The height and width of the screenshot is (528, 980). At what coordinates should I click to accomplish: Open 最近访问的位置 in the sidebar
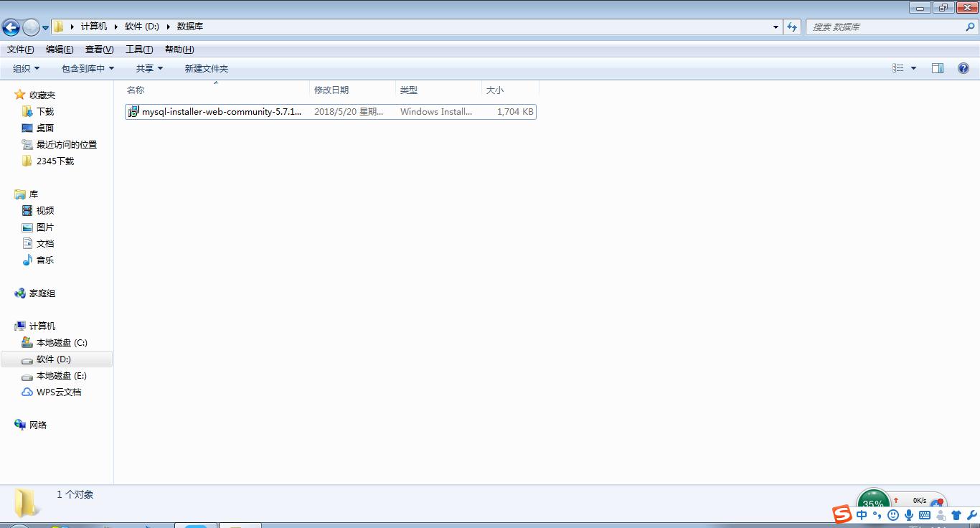tap(67, 144)
